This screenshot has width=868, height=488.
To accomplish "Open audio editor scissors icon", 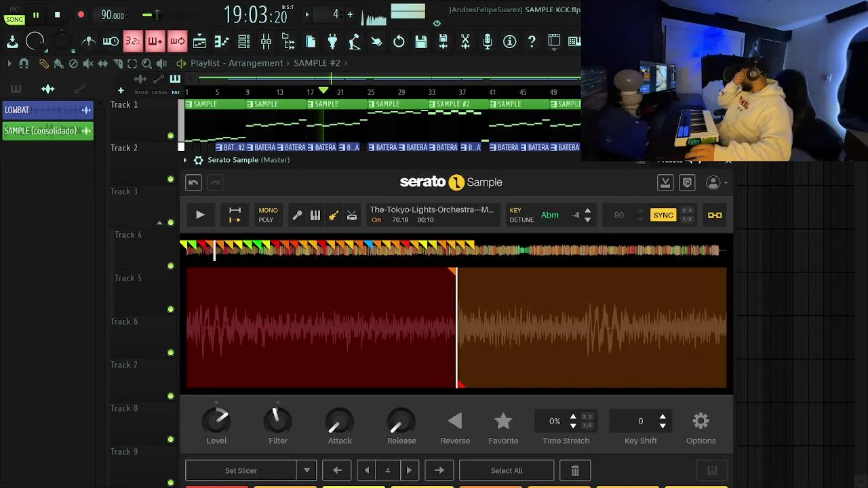I will point(465,41).
